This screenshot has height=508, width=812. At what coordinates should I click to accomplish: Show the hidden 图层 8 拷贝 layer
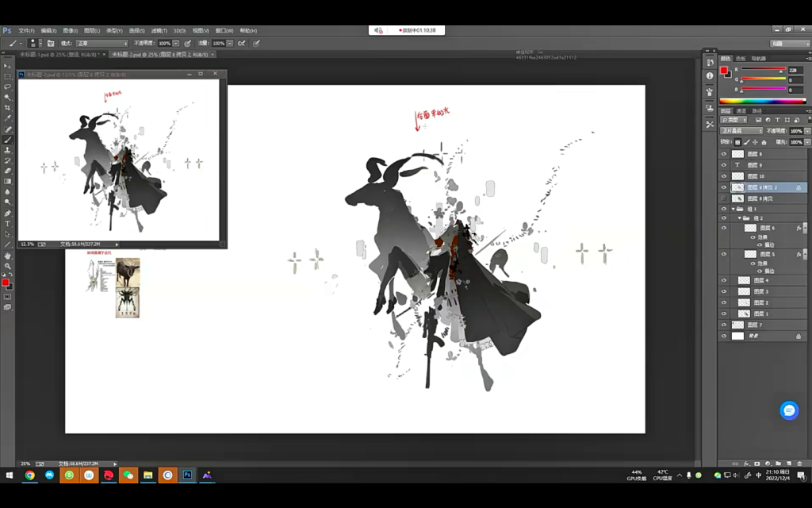[x=723, y=198]
